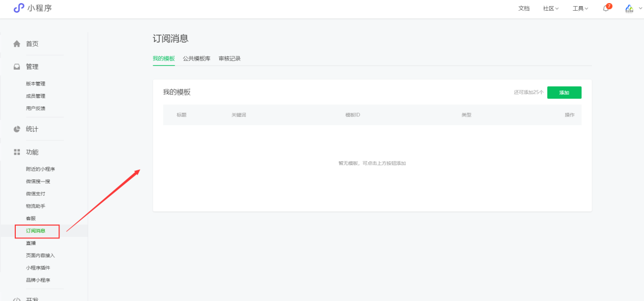Open the 文档 link in header
The width and height of the screenshot is (644, 301).
tap(524, 9)
